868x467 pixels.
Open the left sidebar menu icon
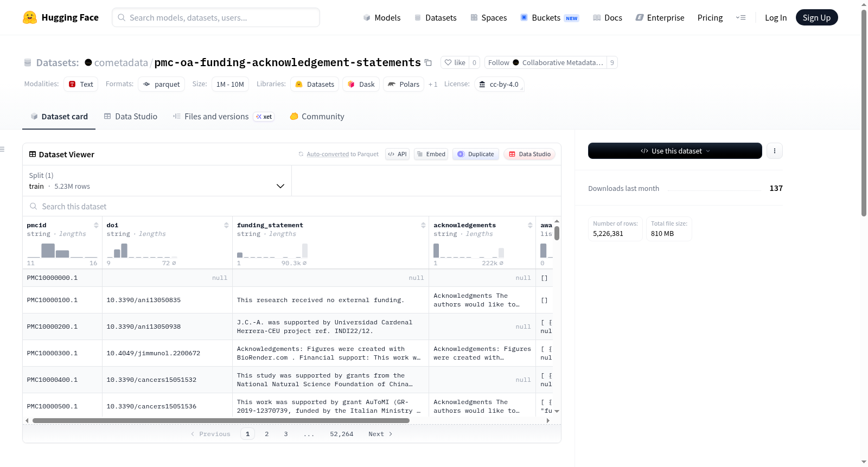coord(2,149)
